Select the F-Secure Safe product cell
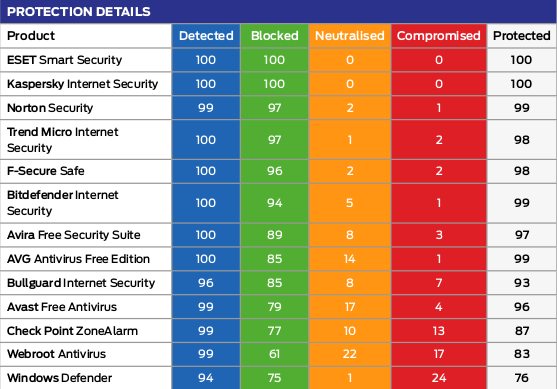Image resolution: width=557 pixels, height=389 pixels. (x=86, y=171)
